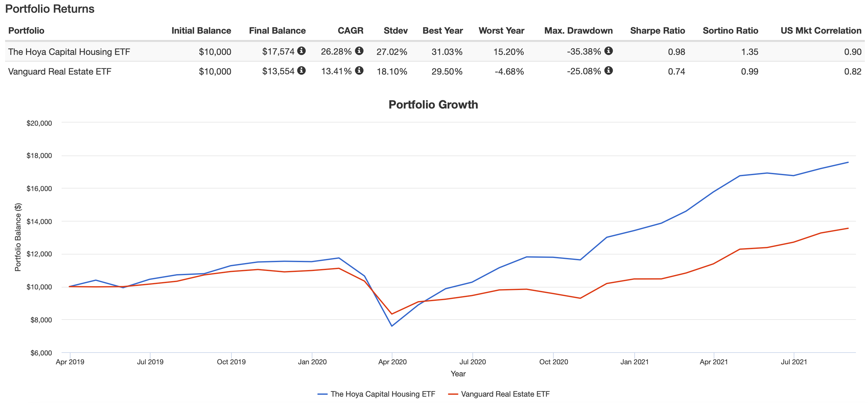The image size is (868, 403).
Task: Open info icon next to 26.28% CAGR
Action: [359, 51]
